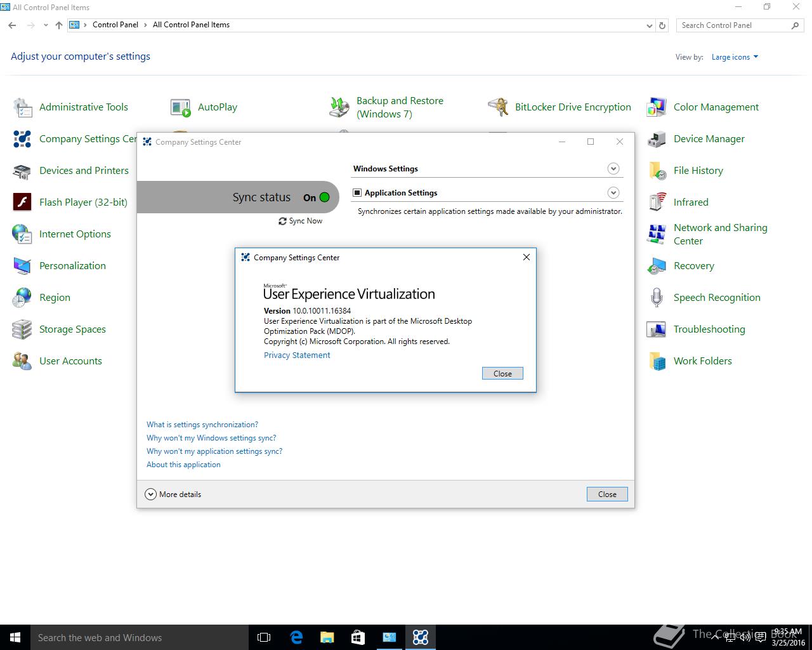Open Internet Options icon
This screenshot has height=650, width=812.
23,234
